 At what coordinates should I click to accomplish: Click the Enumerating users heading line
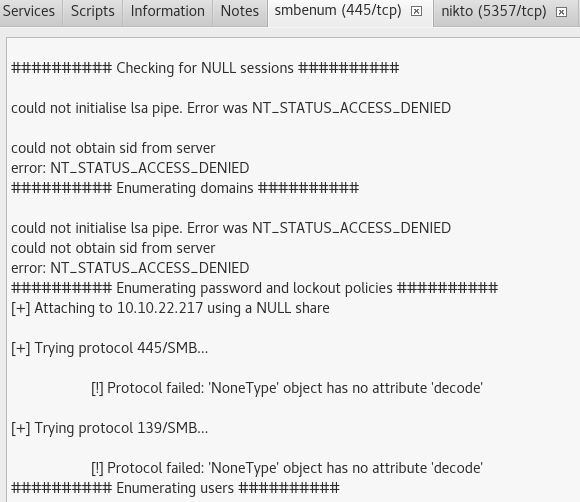(x=175, y=488)
